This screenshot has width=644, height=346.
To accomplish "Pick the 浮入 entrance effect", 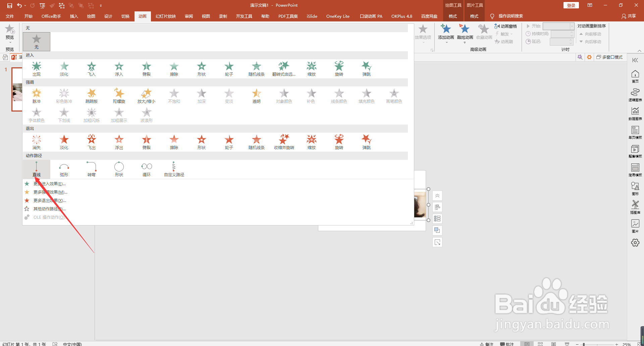I will [x=119, y=69].
